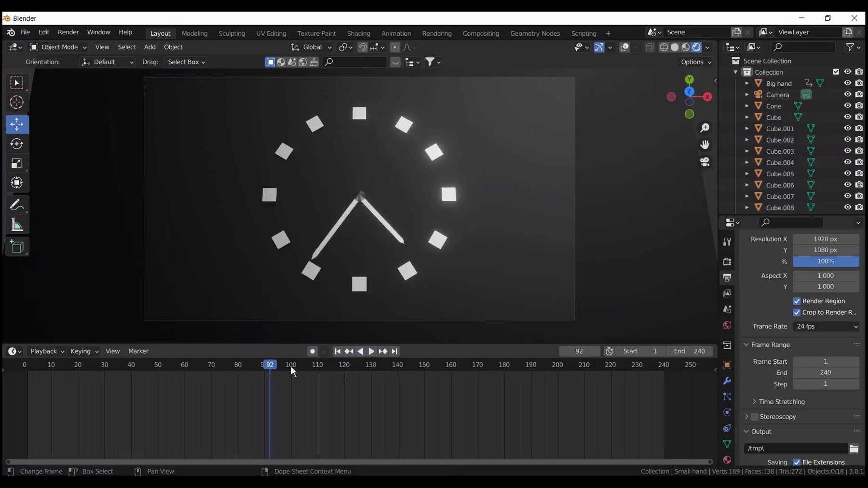This screenshot has width=868, height=488.
Task: Click the browse button next to output path
Action: pos(854,448)
